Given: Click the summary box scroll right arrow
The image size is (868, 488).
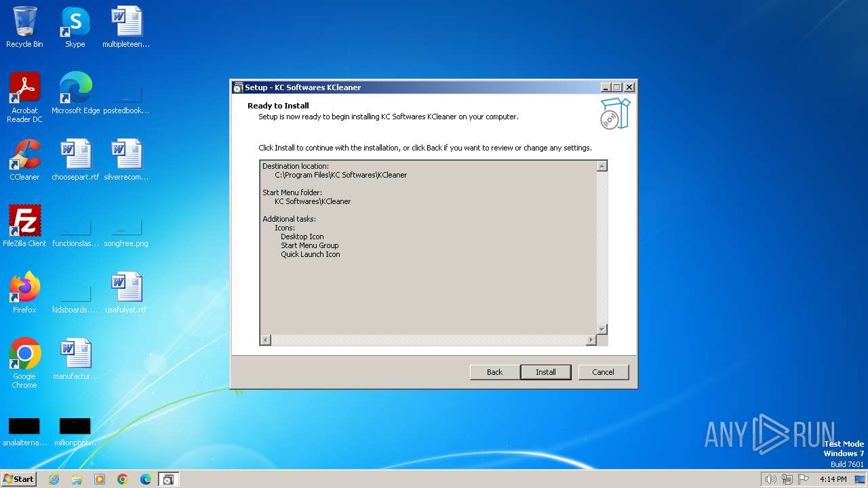Looking at the screenshot, I should (x=591, y=340).
